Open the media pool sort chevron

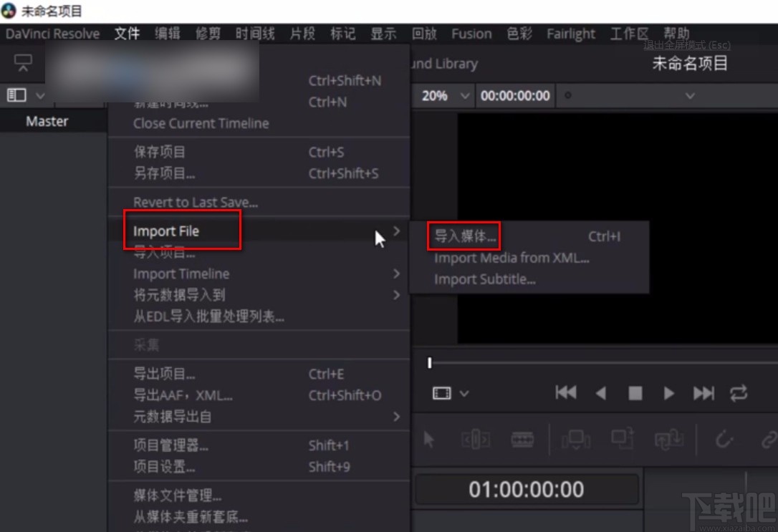tap(40, 95)
